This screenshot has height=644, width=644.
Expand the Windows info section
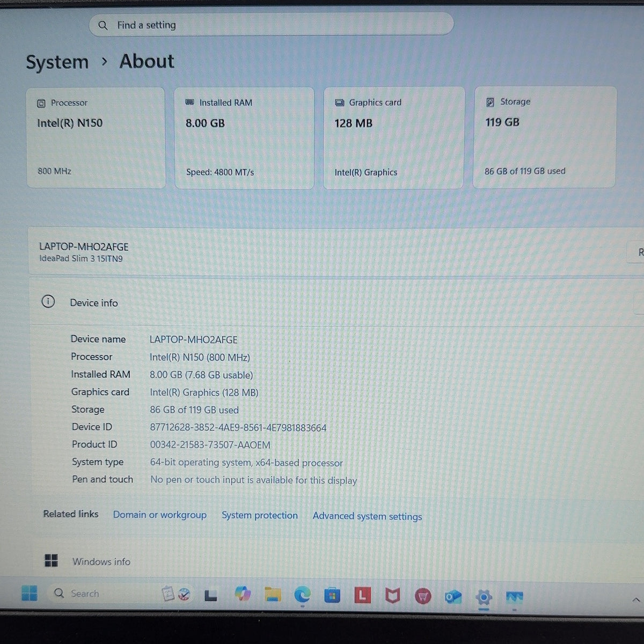[337, 561]
